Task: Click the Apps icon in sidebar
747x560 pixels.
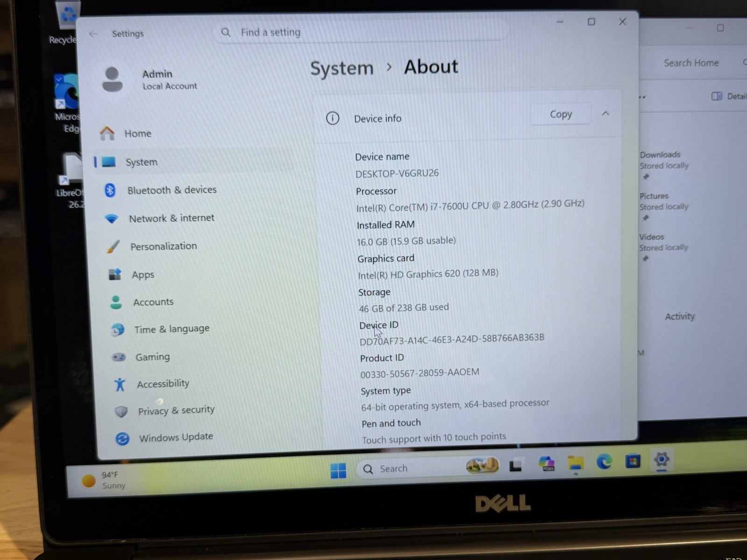Action: point(115,274)
